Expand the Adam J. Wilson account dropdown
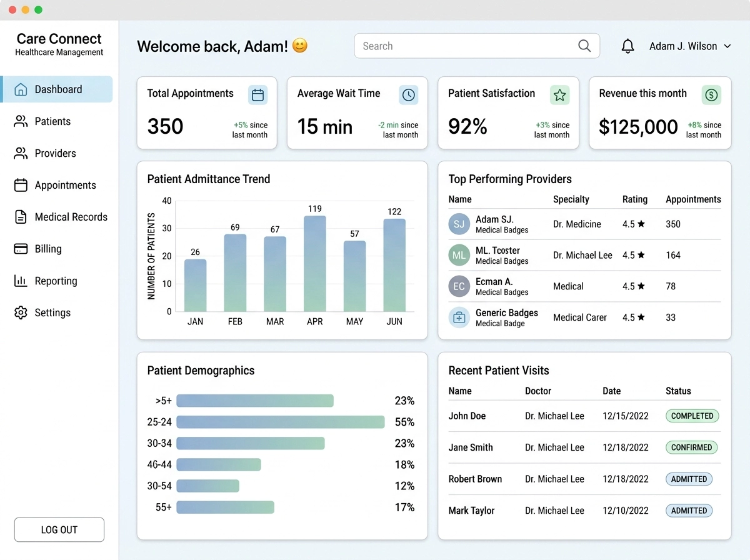The height and width of the screenshot is (560, 750). 690,46
